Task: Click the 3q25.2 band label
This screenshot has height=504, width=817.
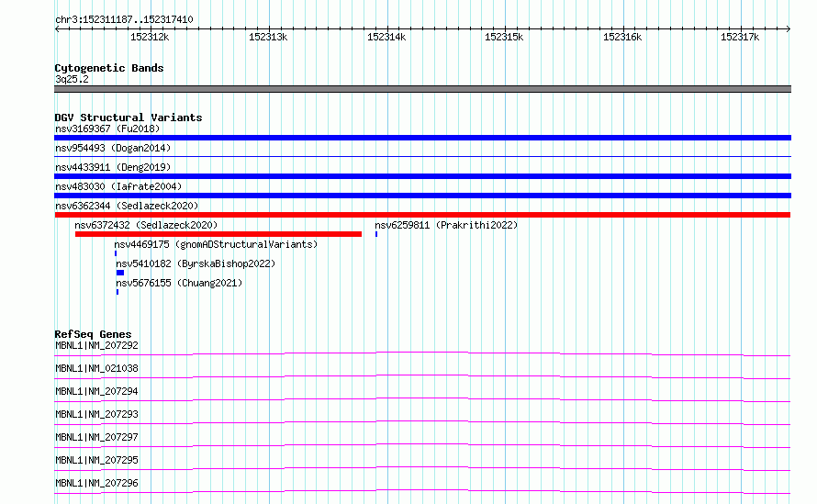Action: click(x=72, y=79)
